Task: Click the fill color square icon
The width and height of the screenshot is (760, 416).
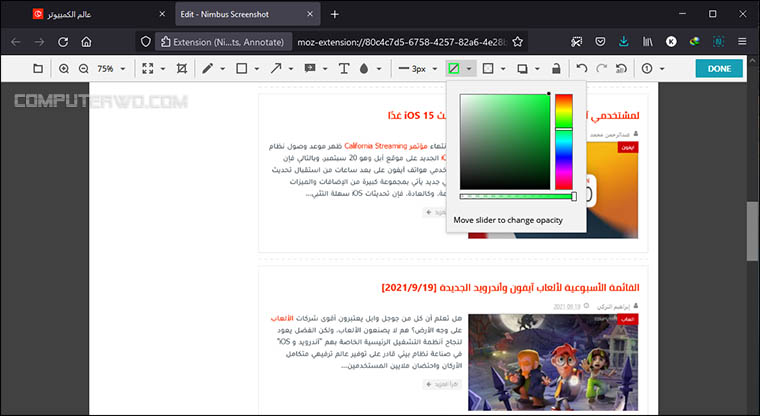Action: coord(488,69)
